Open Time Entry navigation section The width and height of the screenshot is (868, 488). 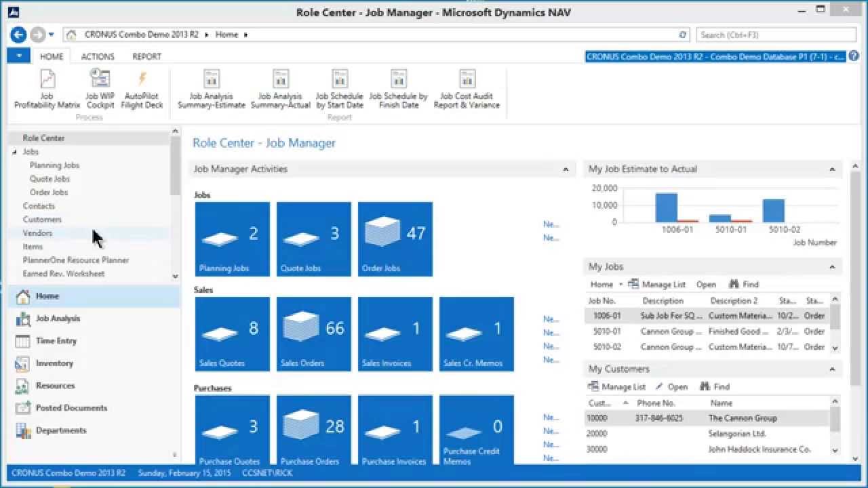[x=94, y=341]
